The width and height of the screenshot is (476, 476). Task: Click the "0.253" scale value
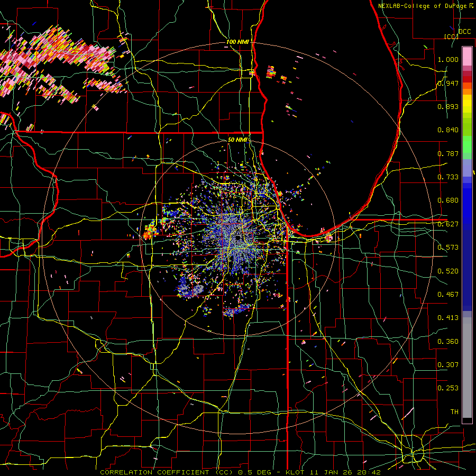pyautogui.click(x=448, y=388)
